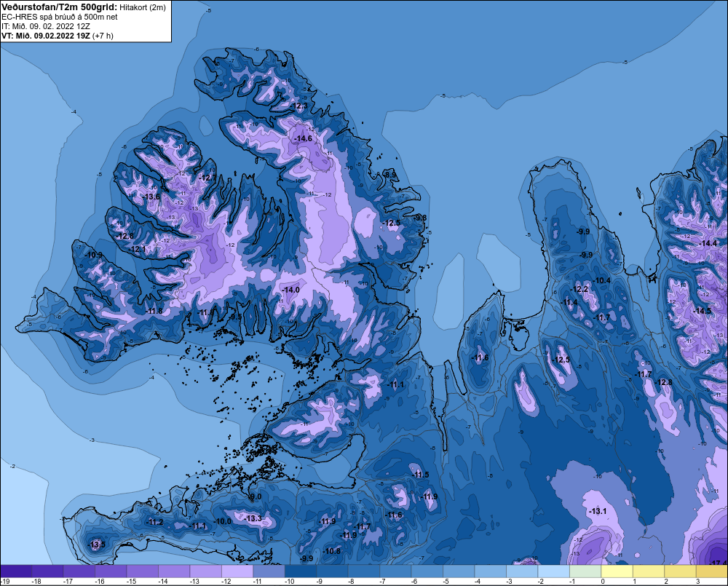Click the -14.4 temperature label
The width and height of the screenshot is (728, 586).
(708, 243)
